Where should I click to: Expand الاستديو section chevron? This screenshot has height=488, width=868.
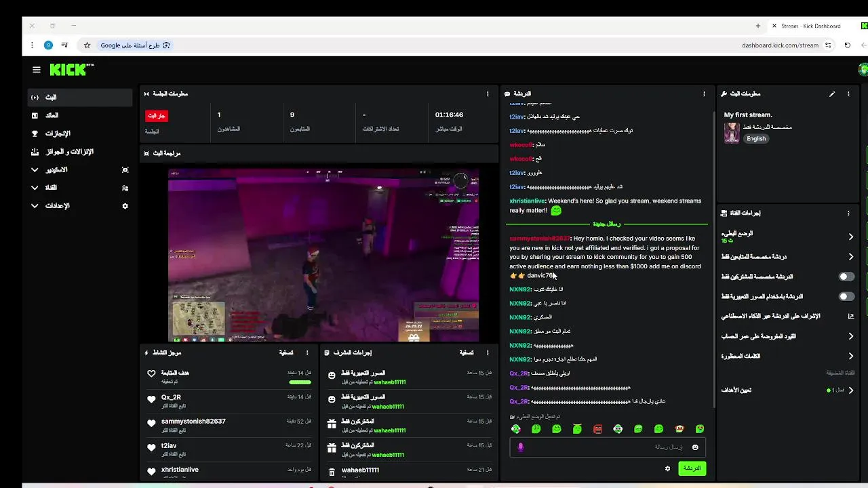pos(35,170)
